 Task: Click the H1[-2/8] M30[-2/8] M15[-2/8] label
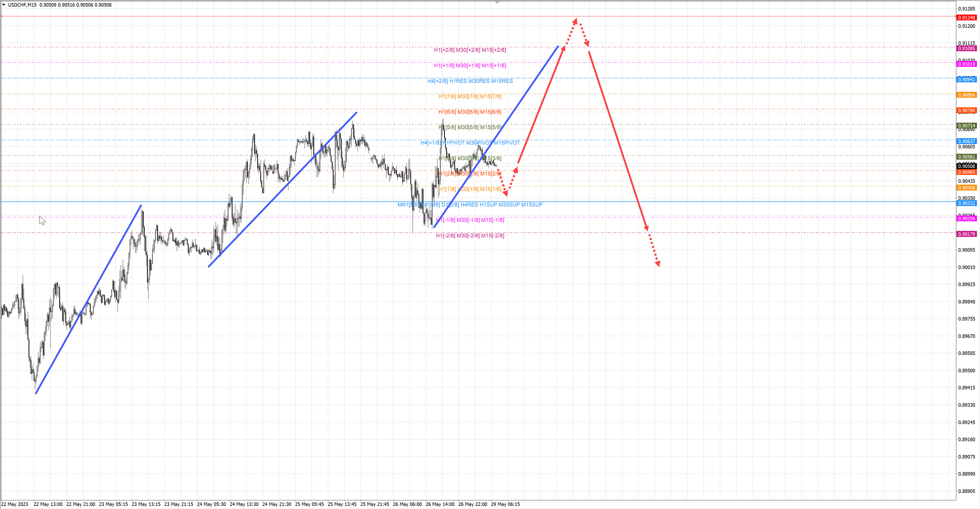[x=470, y=236]
